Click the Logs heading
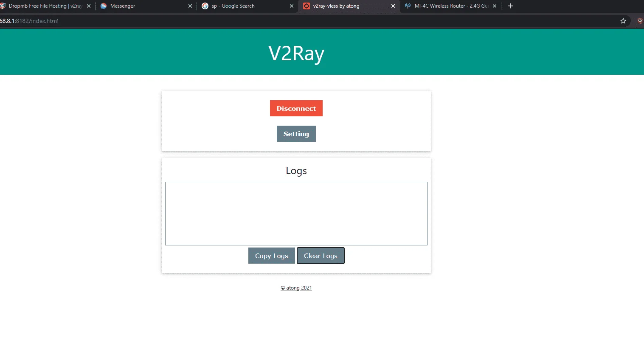Image resolution: width=644 pixels, height=363 pixels. coord(296,171)
